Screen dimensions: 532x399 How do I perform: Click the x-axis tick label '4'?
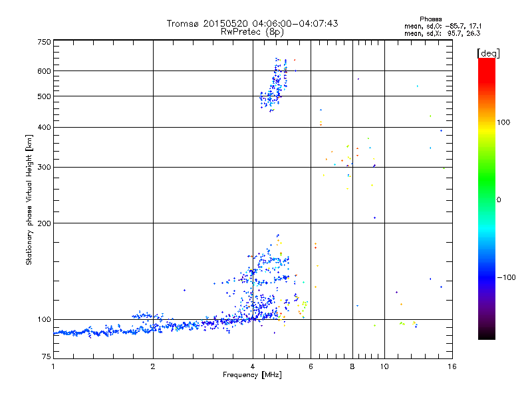point(253,366)
